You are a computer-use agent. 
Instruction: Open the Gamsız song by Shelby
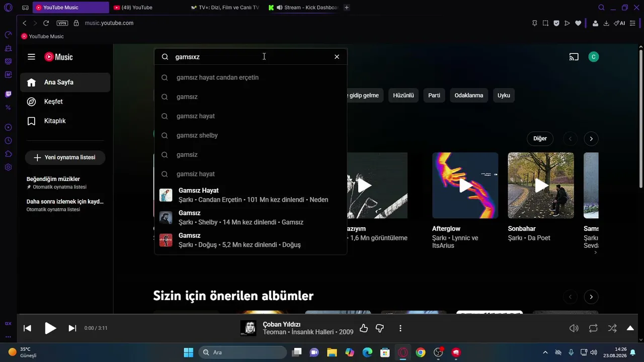pos(251,217)
